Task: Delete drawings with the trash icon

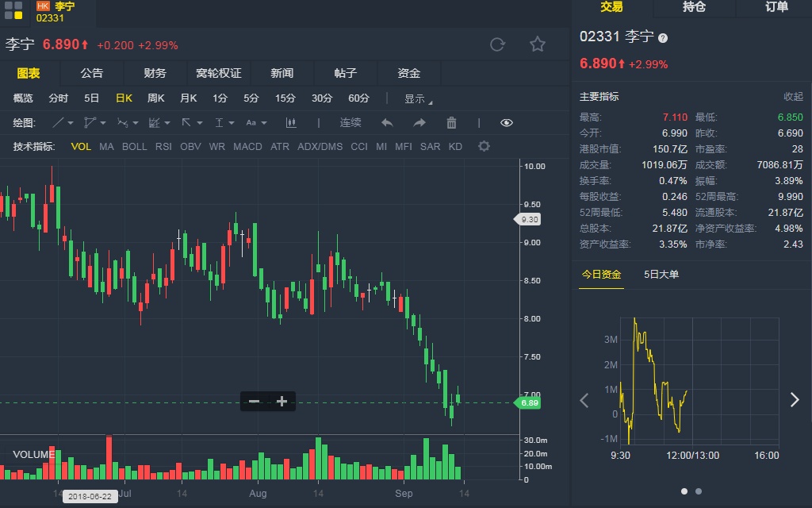Action: 451,122
